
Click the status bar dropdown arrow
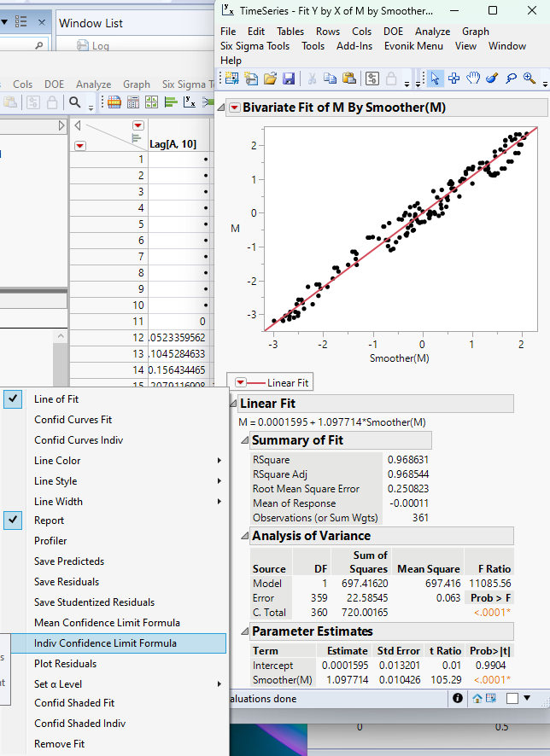(527, 698)
